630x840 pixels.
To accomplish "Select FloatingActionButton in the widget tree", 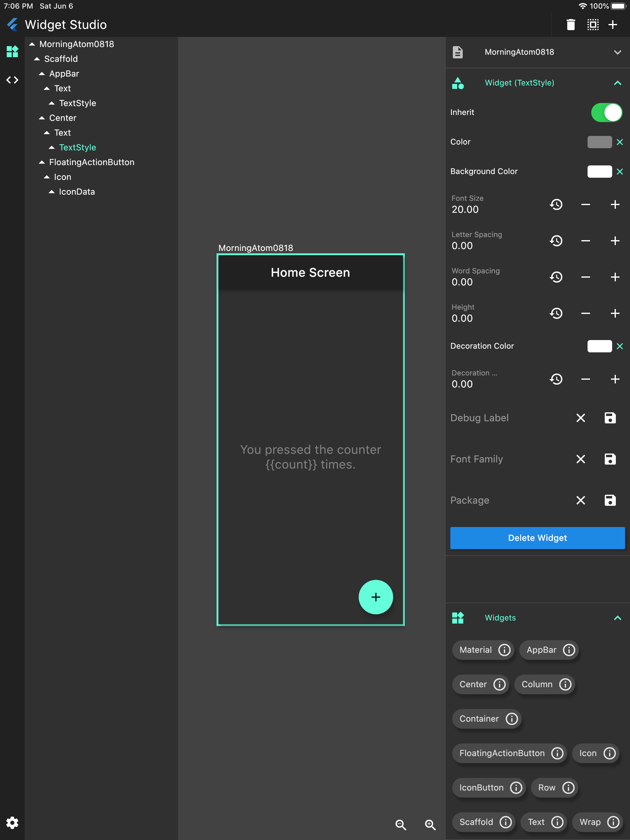I will [x=92, y=162].
